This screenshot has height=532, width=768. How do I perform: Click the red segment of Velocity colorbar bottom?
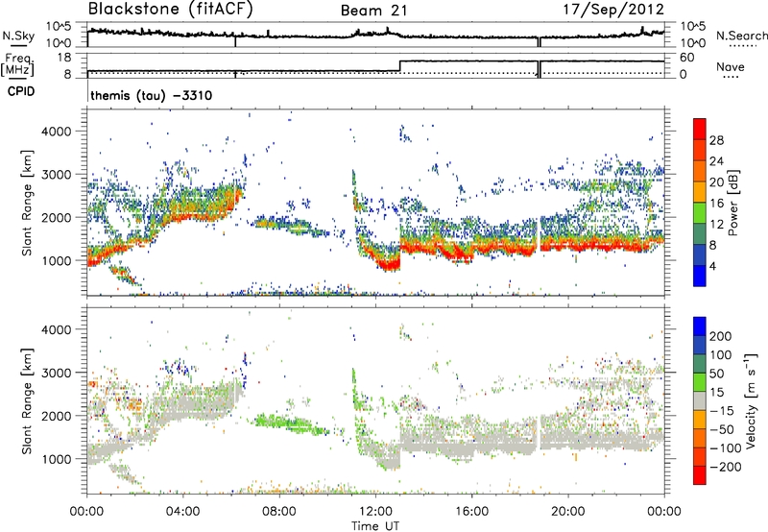[700, 475]
